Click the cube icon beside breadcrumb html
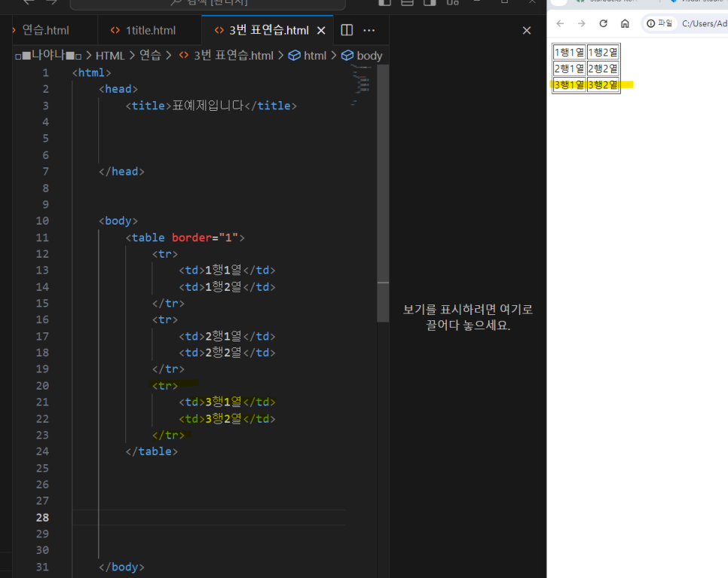The image size is (728, 578). click(295, 56)
